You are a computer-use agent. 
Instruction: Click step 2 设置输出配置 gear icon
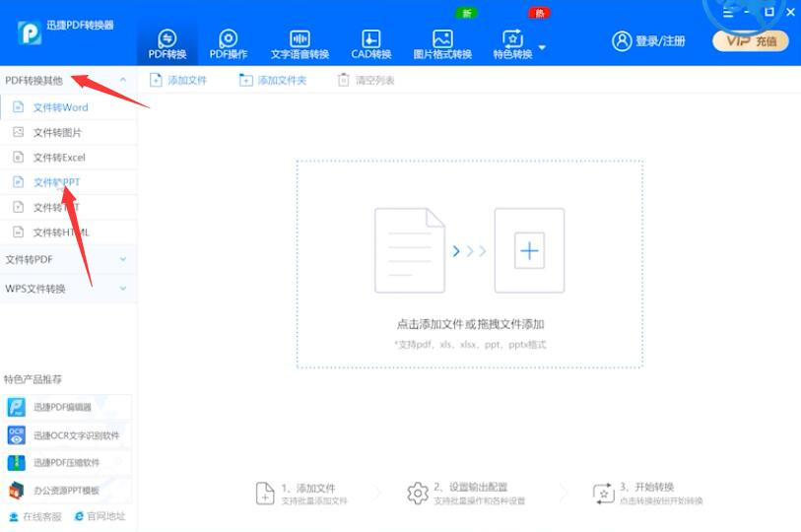coord(418,494)
